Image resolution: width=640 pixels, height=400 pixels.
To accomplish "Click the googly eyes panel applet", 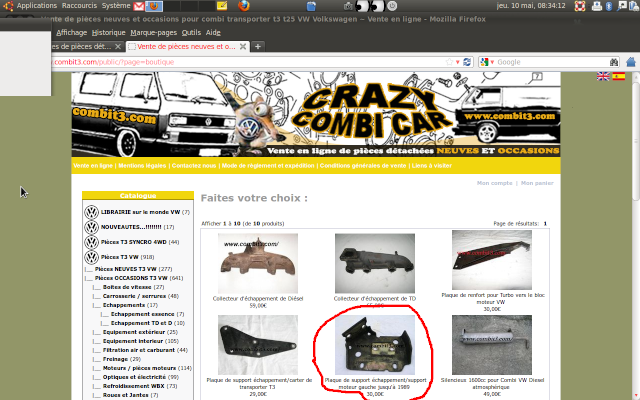I will (x=370, y=6).
